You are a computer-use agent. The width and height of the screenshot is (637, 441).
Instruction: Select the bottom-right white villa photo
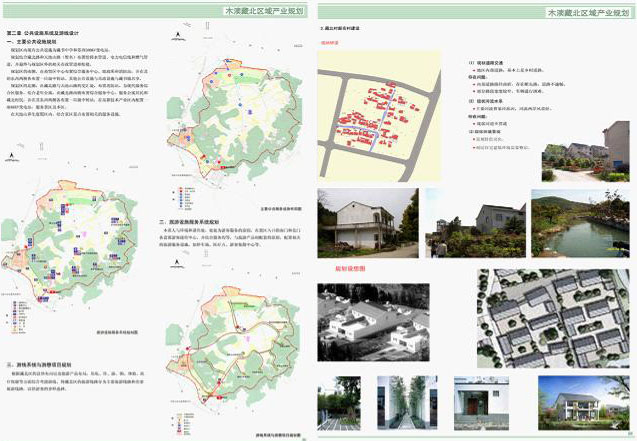pos(583,402)
